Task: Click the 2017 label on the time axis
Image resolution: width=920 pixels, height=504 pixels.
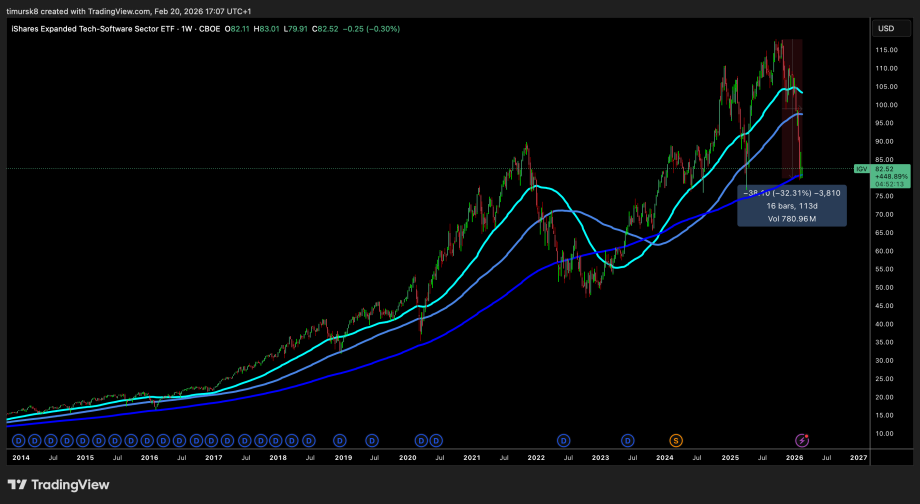Action: click(x=213, y=457)
